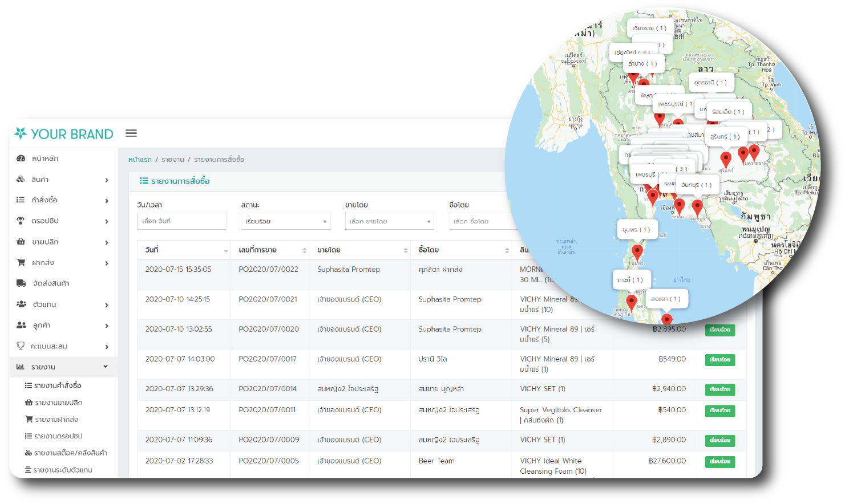Click the ขายปลีก basket icon

21,242
